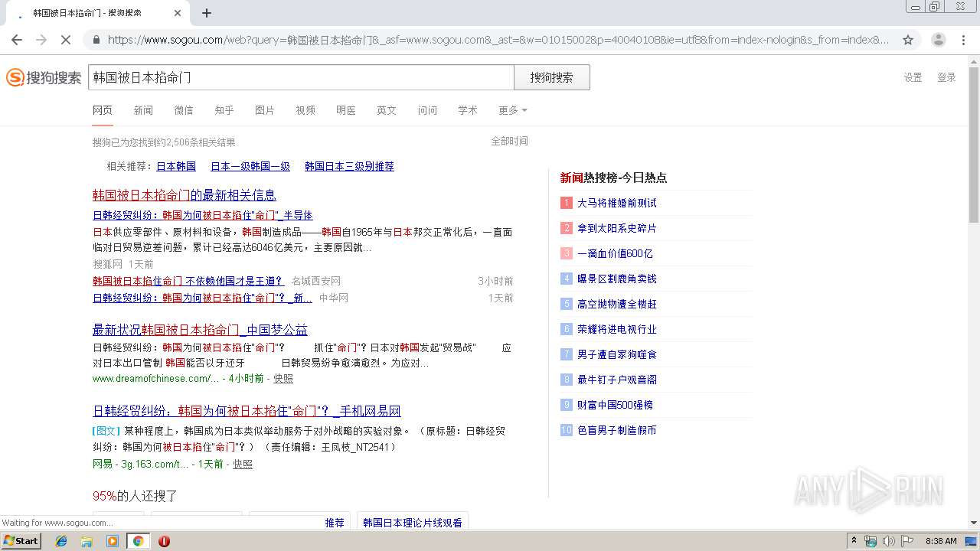The width and height of the screenshot is (980, 551).
Task: Switch to the 问问 tab
Action: [427, 110]
